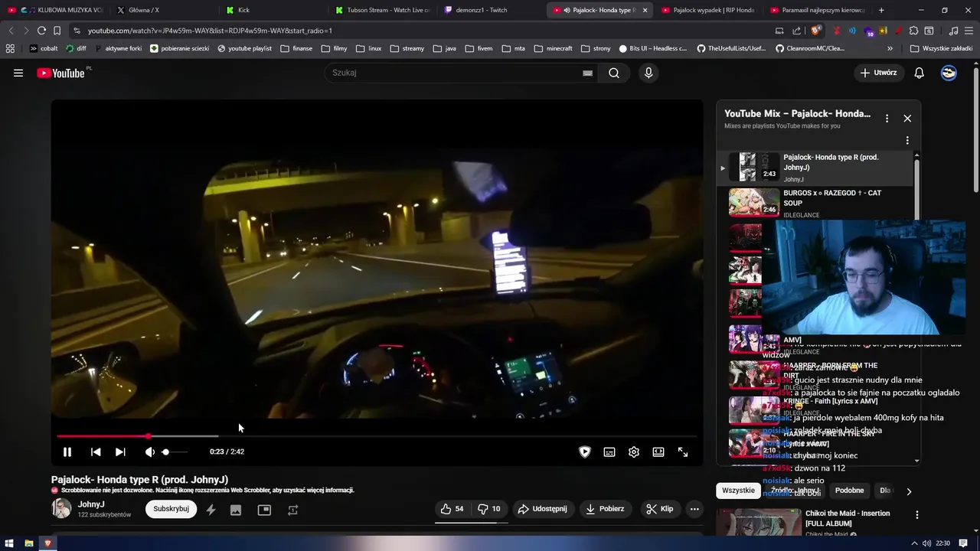Switch to Tubson Stream browser tab
Screen dimensions: 980x551
[381, 10]
